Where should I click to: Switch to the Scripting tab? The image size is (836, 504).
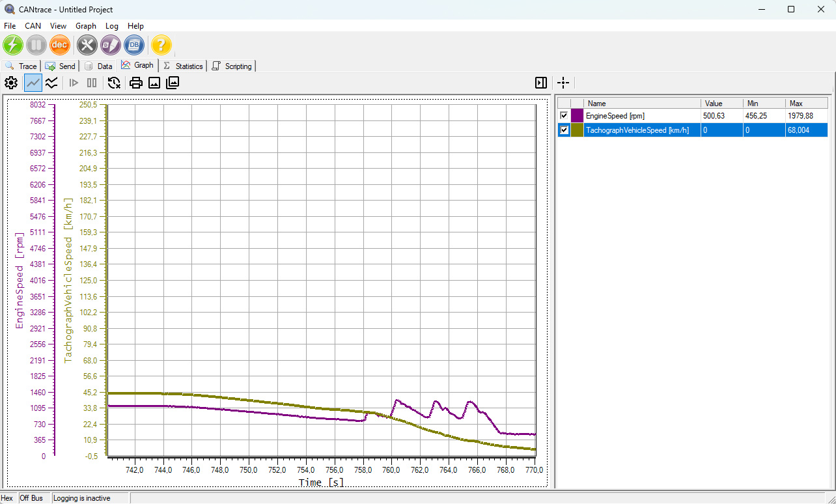click(232, 66)
